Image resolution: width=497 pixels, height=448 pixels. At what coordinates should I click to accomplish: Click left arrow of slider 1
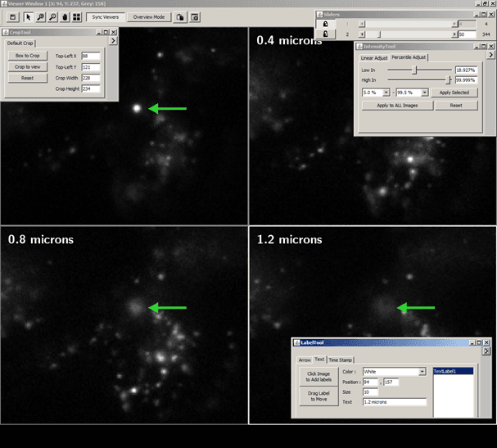coord(362,24)
